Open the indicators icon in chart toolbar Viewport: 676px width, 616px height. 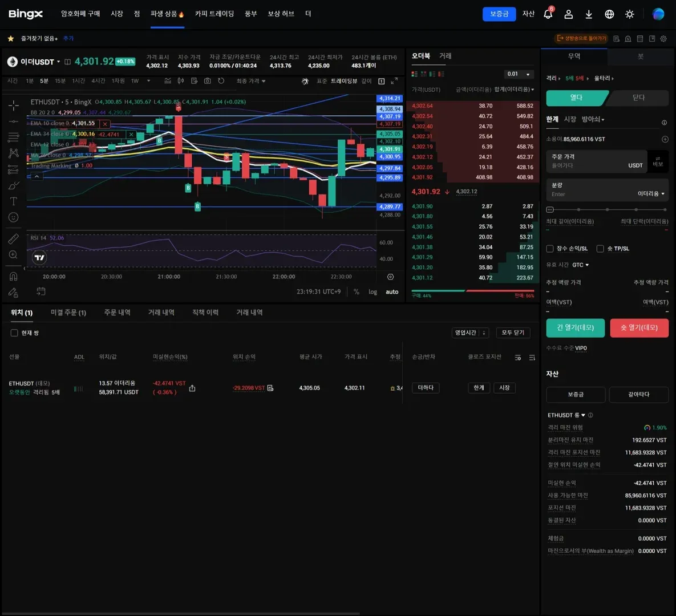[x=168, y=81]
